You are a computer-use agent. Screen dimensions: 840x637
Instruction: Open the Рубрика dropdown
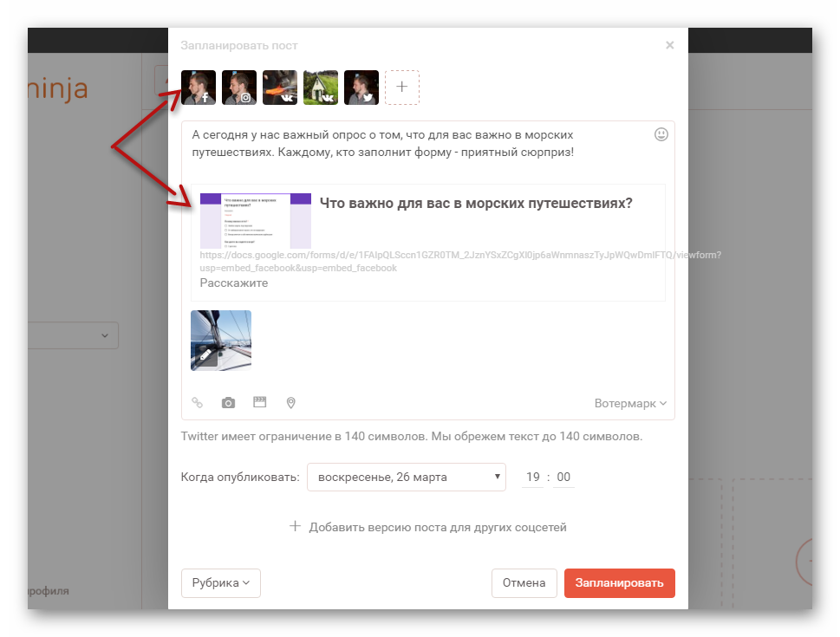coord(221,583)
